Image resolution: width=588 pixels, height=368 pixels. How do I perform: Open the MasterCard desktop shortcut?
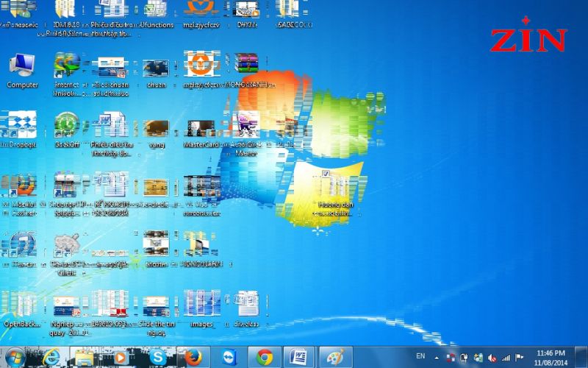pyautogui.click(x=200, y=129)
